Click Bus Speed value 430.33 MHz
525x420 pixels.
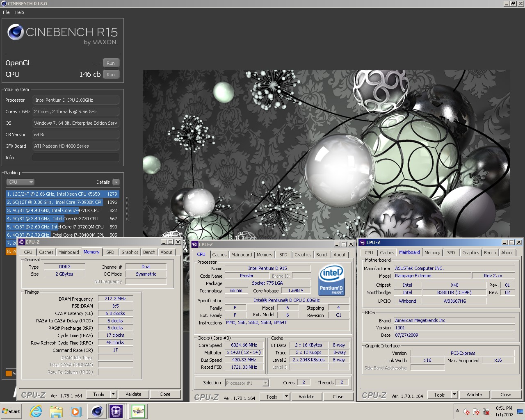coord(244,360)
